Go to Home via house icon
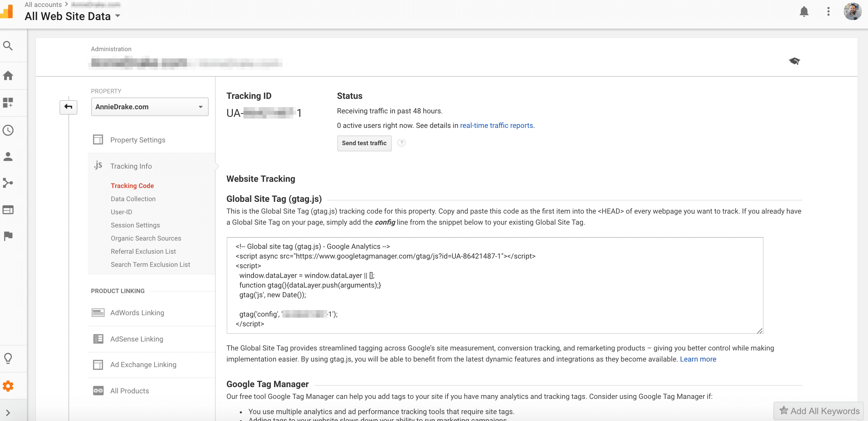This screenshot has height=421, width=868. pos(8,75)
